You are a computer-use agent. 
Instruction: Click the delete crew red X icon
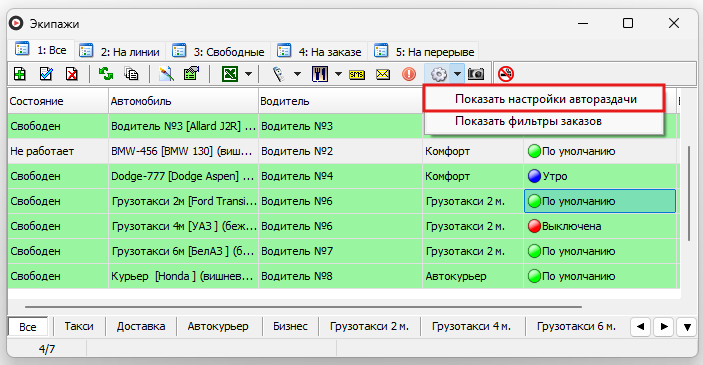72,74
